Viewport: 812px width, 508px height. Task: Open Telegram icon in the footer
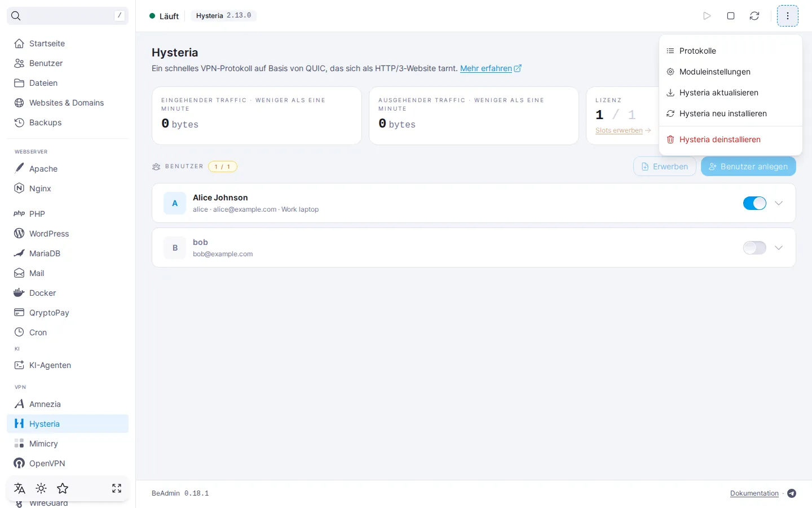[x=792, y=493]
